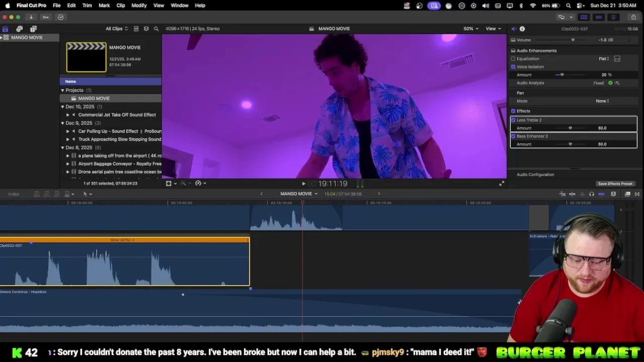Toggle timeline snapping icon

tap(601, 194)
